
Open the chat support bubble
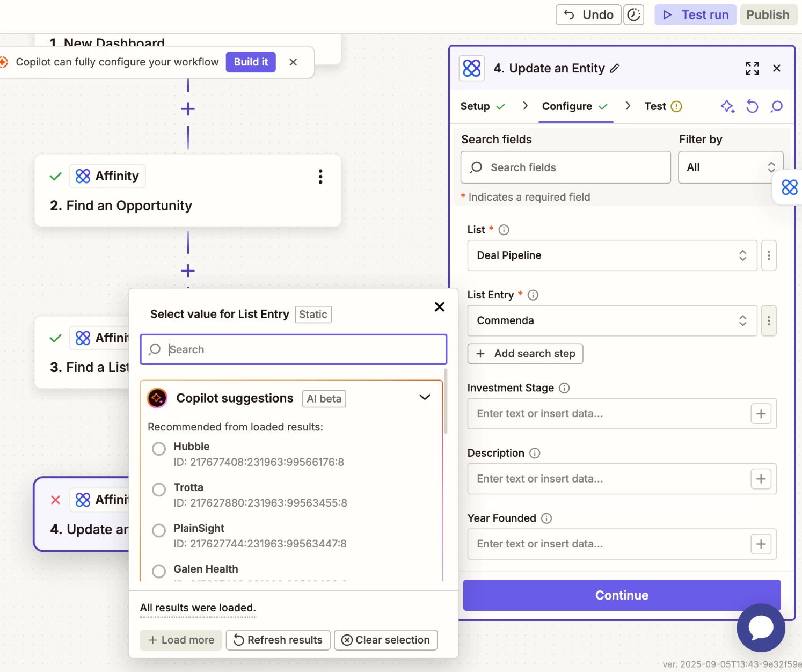(761, 627)
